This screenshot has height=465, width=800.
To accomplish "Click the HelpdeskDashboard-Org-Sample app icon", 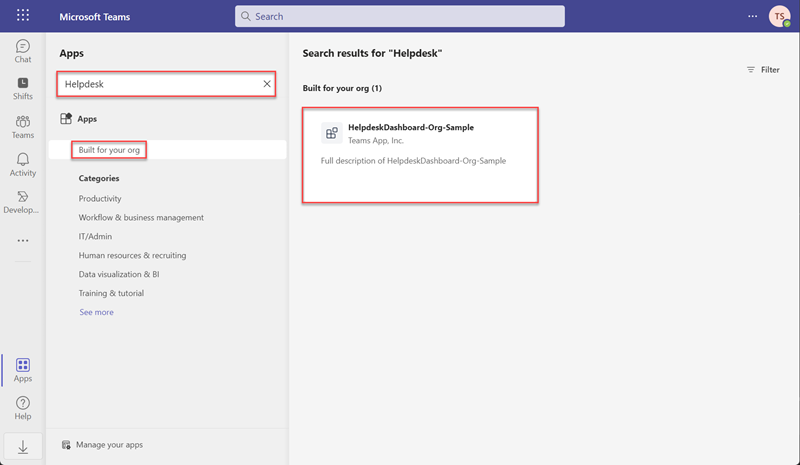I will coord(332,133).
